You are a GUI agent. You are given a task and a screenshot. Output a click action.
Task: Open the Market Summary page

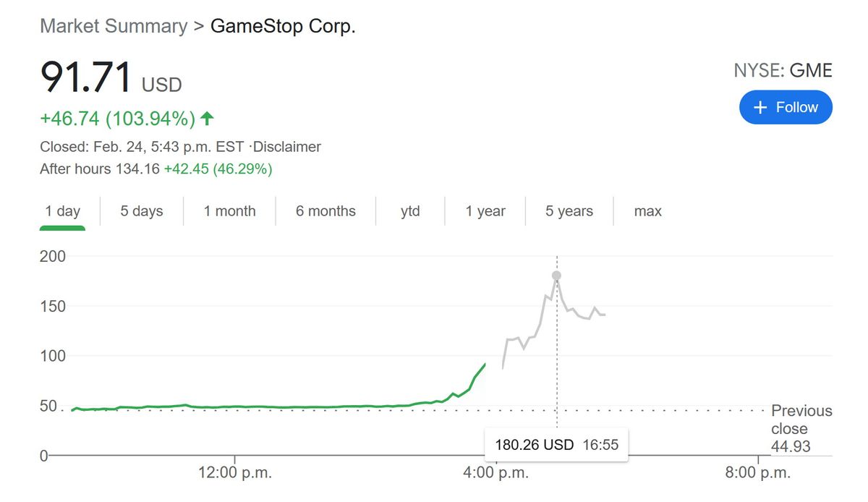(x=114, y=25)
